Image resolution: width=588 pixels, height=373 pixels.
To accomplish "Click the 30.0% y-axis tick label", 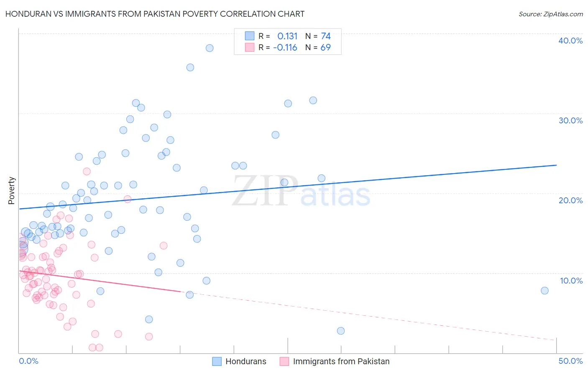I will coord(570,120).
